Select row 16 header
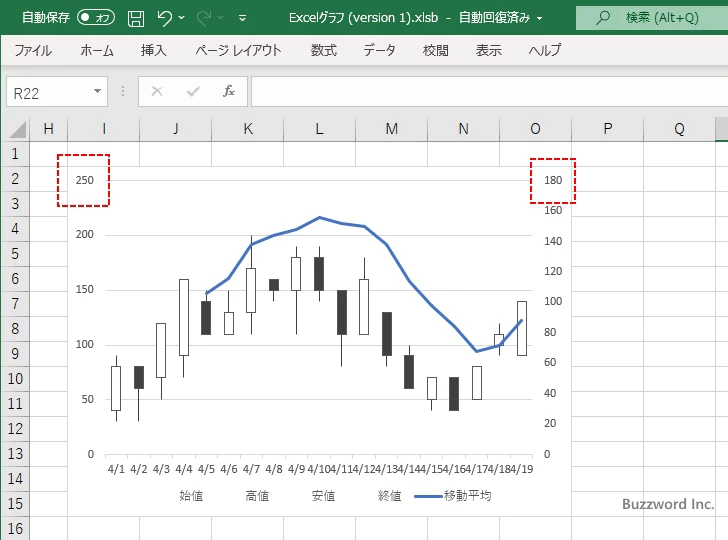Viewport: 728px width, 540px height. coord(15,528)
